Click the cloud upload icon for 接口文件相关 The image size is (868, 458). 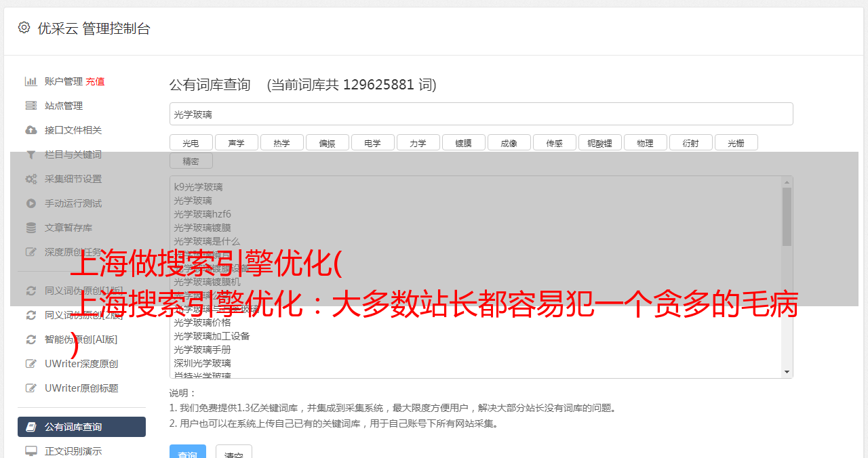coord(31,130)
